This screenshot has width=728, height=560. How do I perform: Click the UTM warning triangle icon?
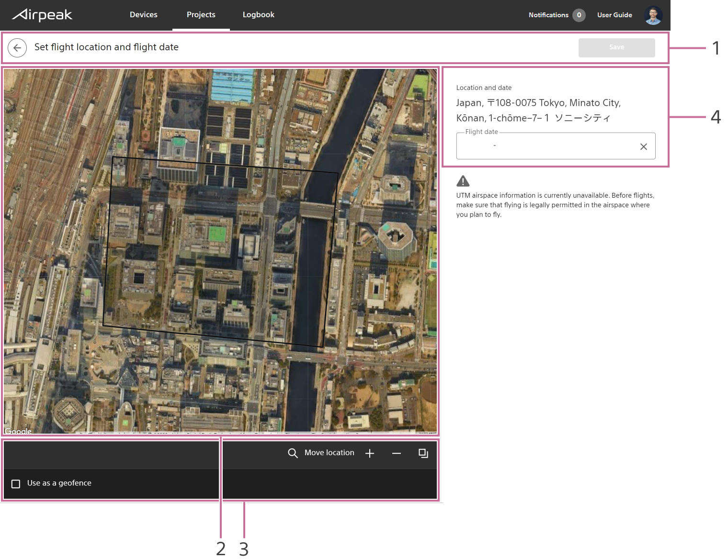tap(463, 181)
